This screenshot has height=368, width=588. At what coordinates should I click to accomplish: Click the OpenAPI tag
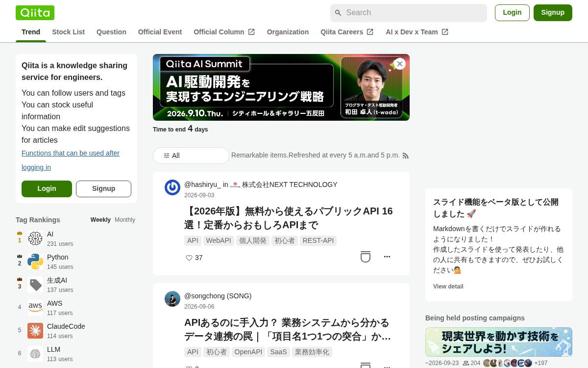pos(248,352)
